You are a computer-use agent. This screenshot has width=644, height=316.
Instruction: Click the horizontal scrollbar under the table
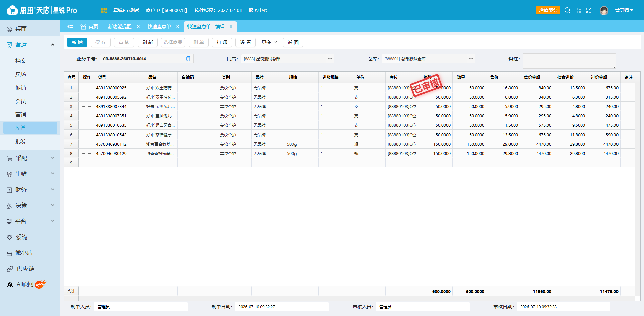[x=348, y=298]
